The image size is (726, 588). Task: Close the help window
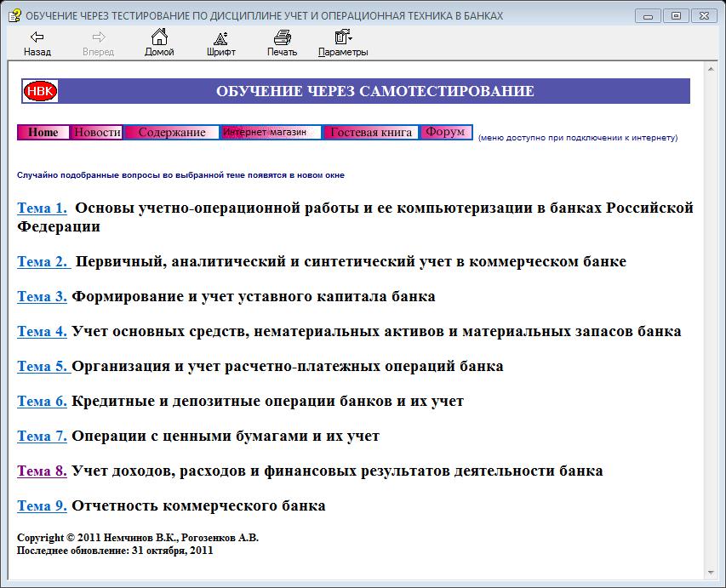704,16
